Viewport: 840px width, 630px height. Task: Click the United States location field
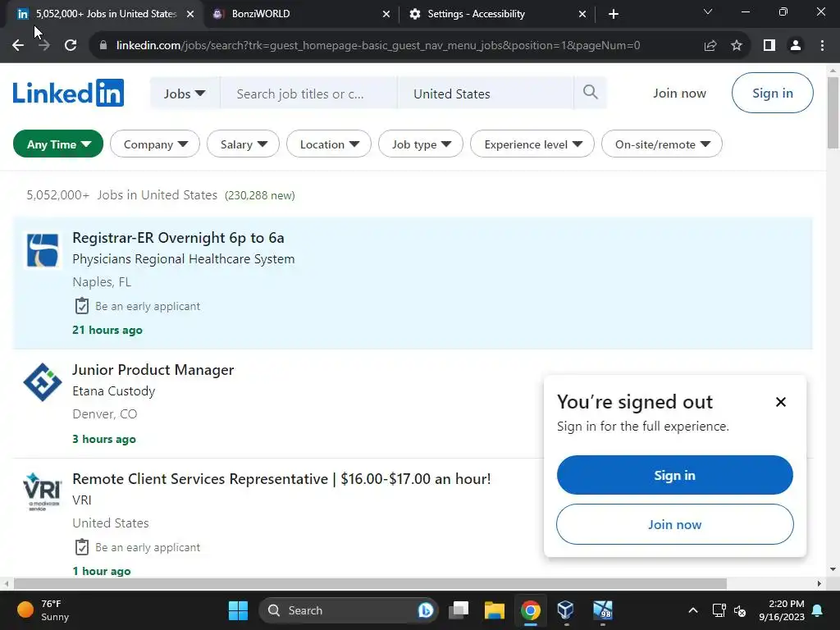486,94
